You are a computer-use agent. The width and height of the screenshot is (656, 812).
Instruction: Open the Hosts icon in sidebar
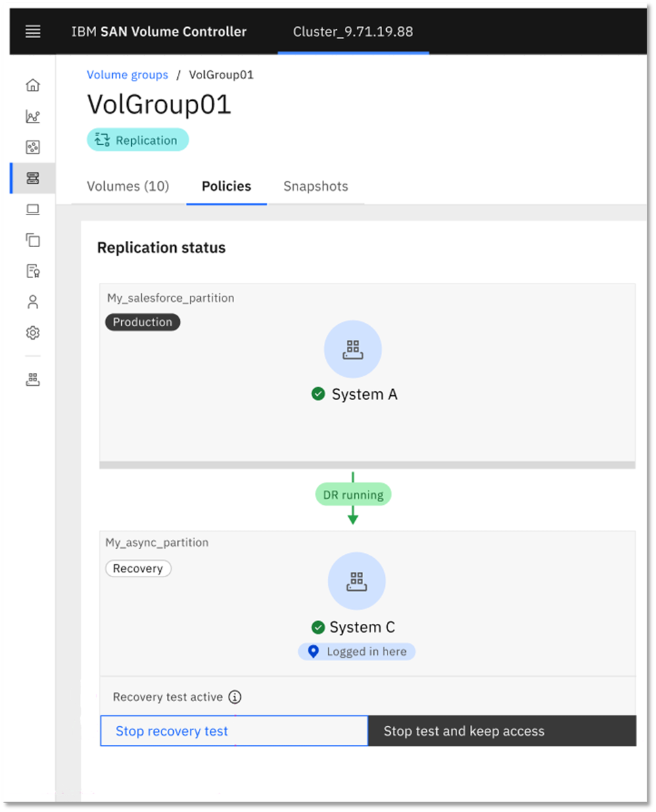click(x=32, y=209)
